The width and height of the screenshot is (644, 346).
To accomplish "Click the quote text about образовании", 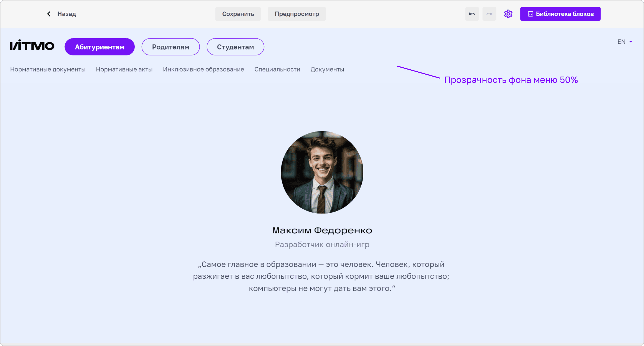I will (x=322, y=276).
